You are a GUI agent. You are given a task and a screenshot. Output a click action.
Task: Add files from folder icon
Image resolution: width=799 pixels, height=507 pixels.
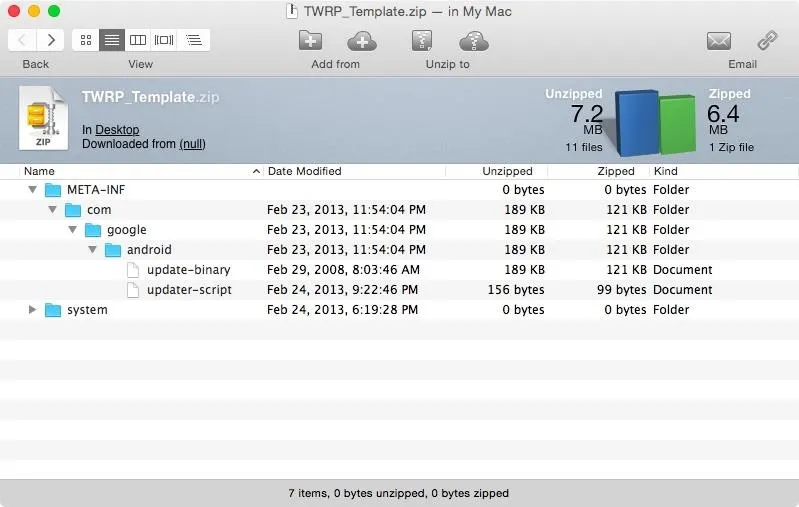point(310,40)
